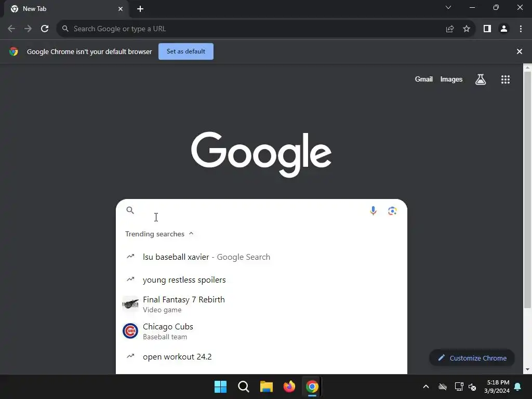Image resolution: width=532 pixels, height=399 pixels.
Task: Click the Final Fantasy 7 thumbnail
Action: click(x=130, y=304)
